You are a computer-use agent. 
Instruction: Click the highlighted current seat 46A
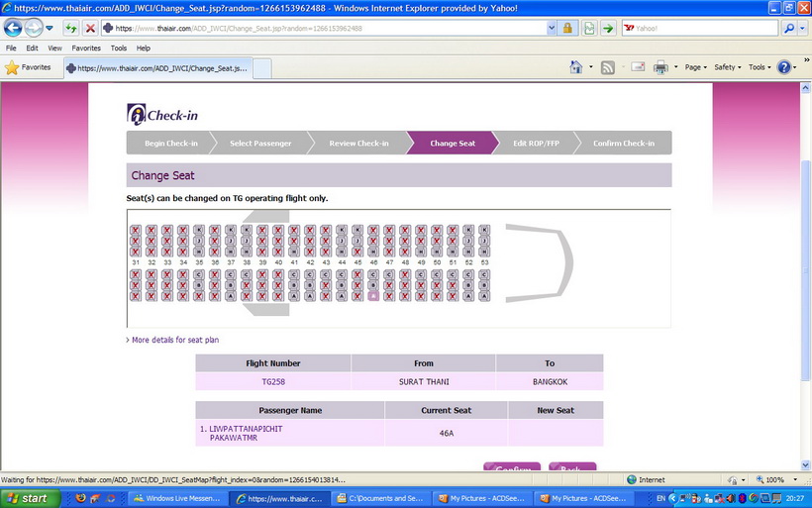coord(373,295)
